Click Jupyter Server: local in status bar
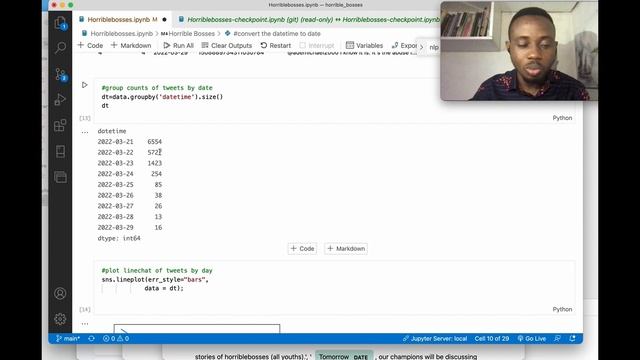Image resolution: width=640 pixels, height=360 pixels. 435,338
